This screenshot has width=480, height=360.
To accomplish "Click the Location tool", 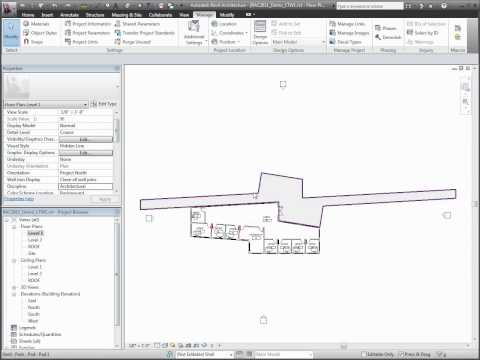I will point(224,24).
